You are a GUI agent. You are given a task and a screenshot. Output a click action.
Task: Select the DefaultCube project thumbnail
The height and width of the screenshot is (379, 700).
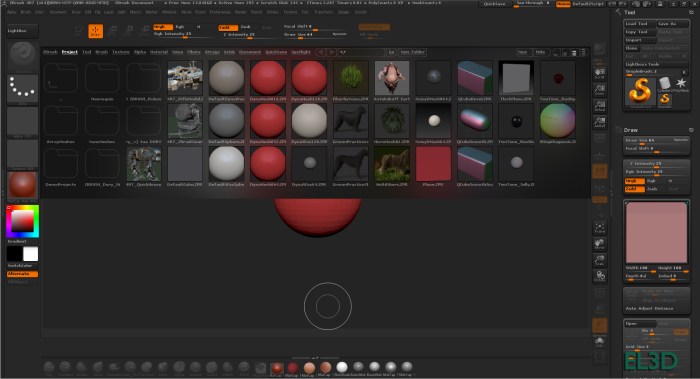pos(185,164)
